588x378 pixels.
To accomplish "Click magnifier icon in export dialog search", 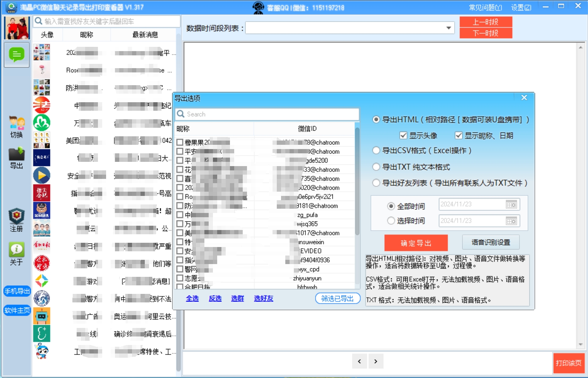I will (181, 114).
